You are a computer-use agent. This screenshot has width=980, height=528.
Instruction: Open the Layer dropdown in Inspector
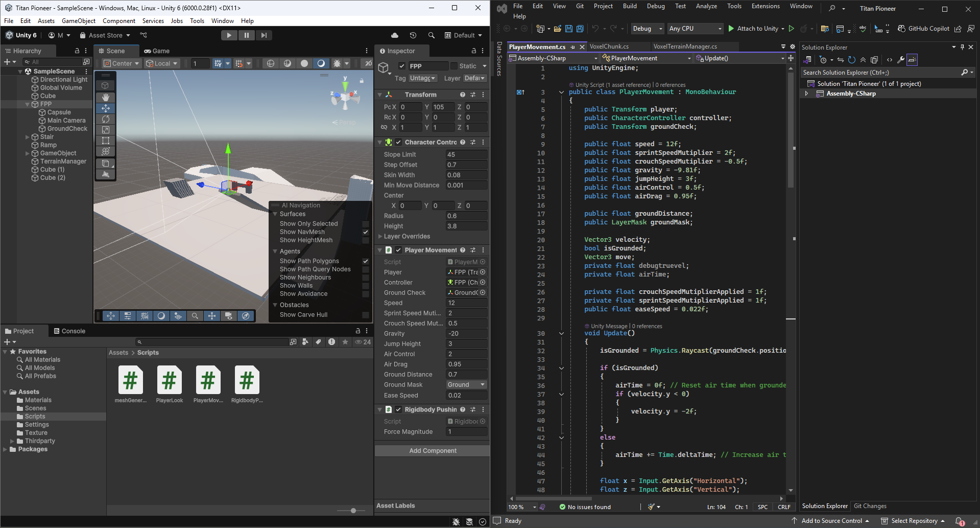point(474,78)
